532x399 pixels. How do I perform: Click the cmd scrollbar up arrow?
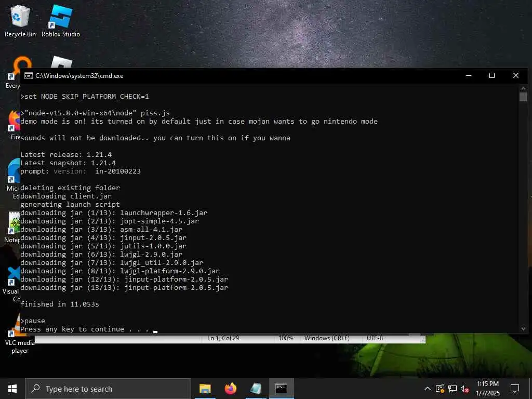pyautogui.click(x=523, y=88)
